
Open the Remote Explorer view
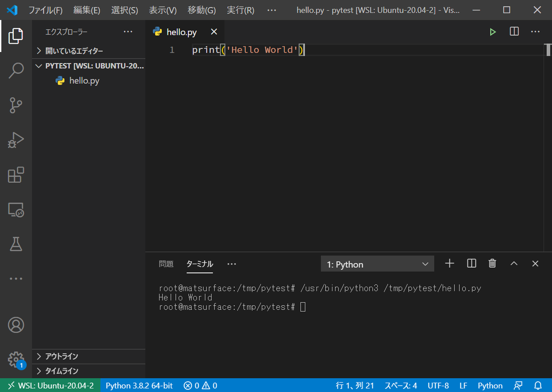pyautogui.click(x=16, y=210)
